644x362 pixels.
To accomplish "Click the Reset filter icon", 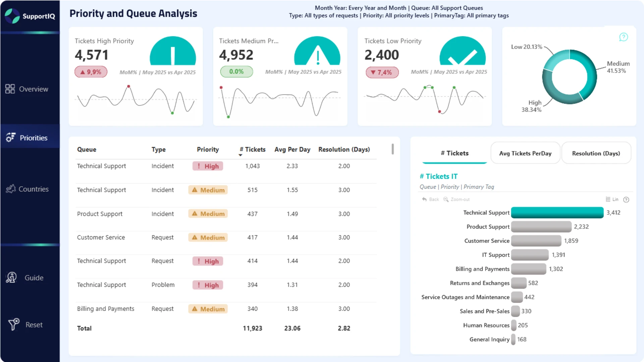I will click(14, 324).
